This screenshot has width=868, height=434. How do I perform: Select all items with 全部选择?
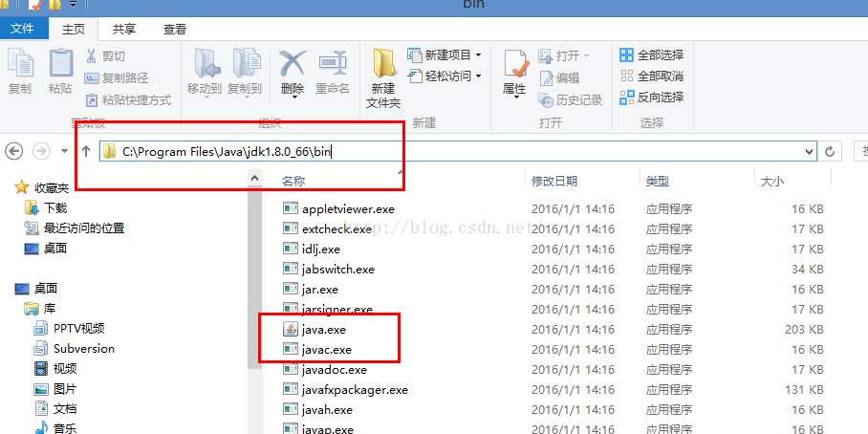pos(652,54)
